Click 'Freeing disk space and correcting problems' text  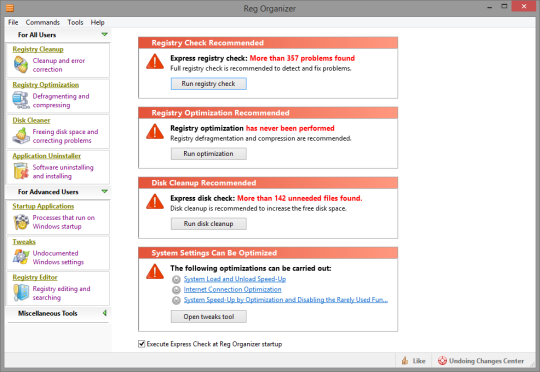click(x=65, y=136)
